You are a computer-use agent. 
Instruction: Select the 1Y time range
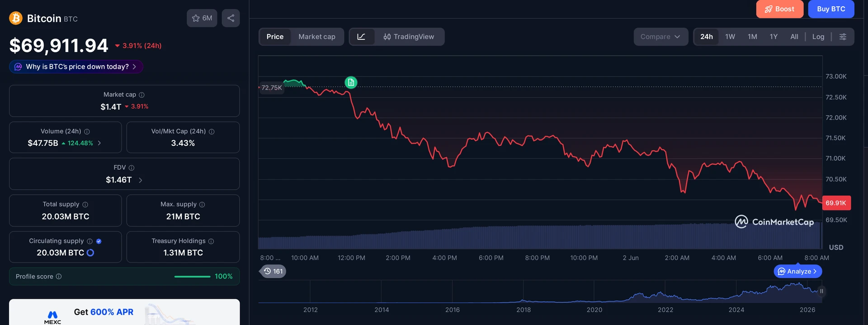tap(774, 37)
